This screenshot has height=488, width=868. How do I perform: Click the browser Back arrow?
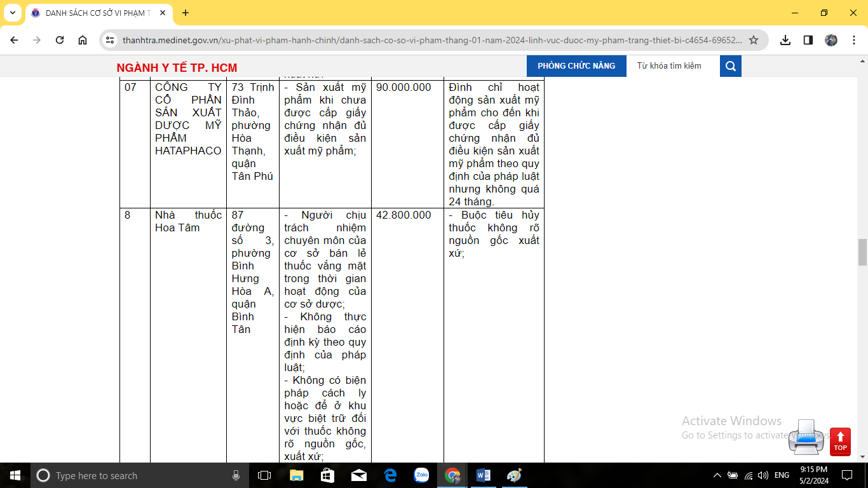[14, 40]
